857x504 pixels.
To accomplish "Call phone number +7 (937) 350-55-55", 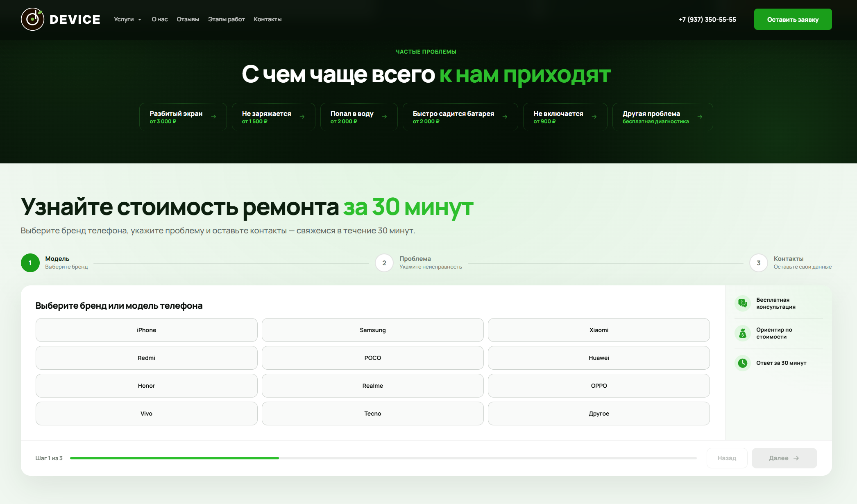I will pyautogui.click(x=707, y=19).
